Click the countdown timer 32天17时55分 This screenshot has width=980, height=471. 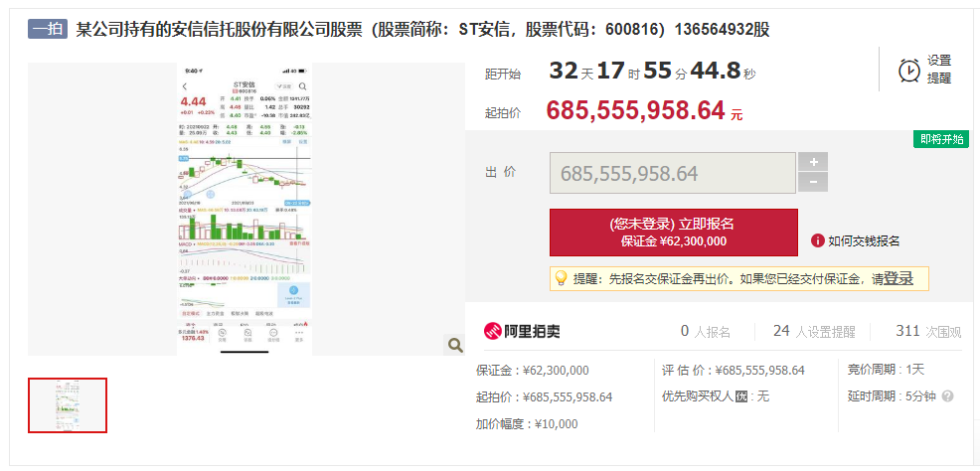pyautogui.click(x=652, y=72)
